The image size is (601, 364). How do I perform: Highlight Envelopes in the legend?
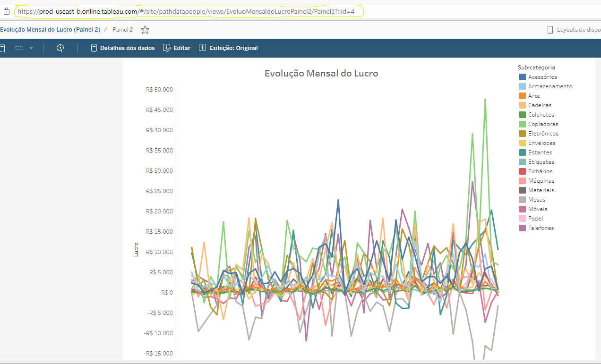(x=541, y=143)
